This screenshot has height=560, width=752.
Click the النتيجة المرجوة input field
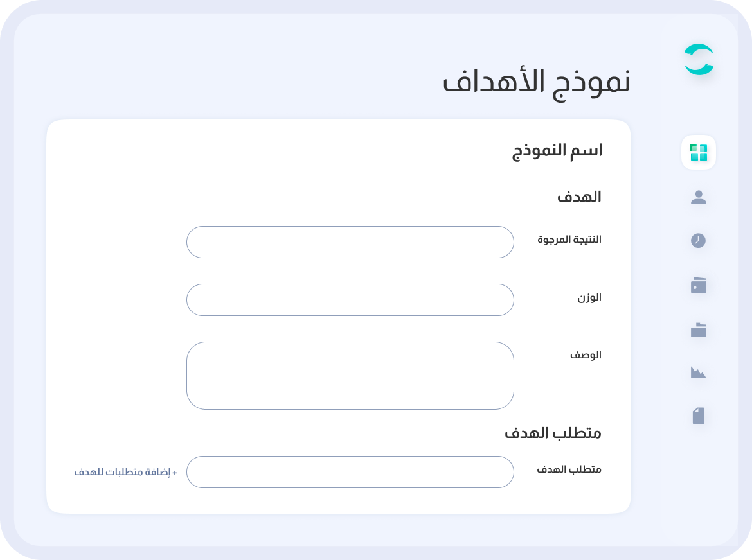point(350,242)
